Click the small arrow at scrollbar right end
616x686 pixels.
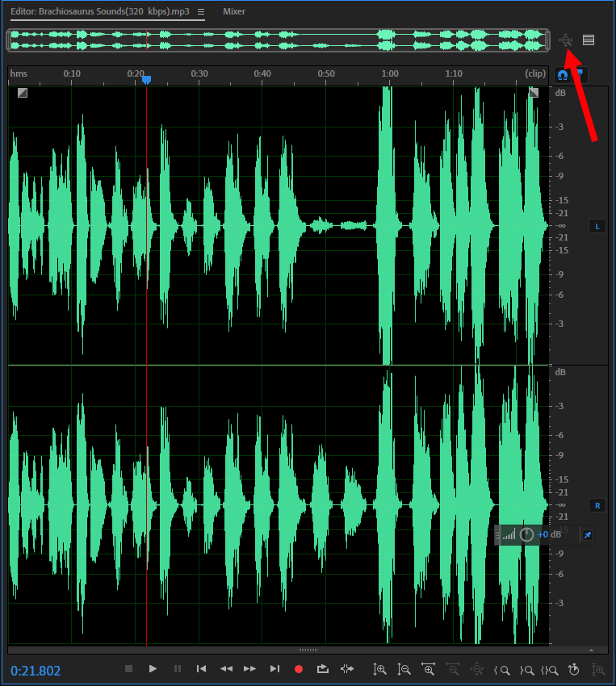(x=592, y=650)
